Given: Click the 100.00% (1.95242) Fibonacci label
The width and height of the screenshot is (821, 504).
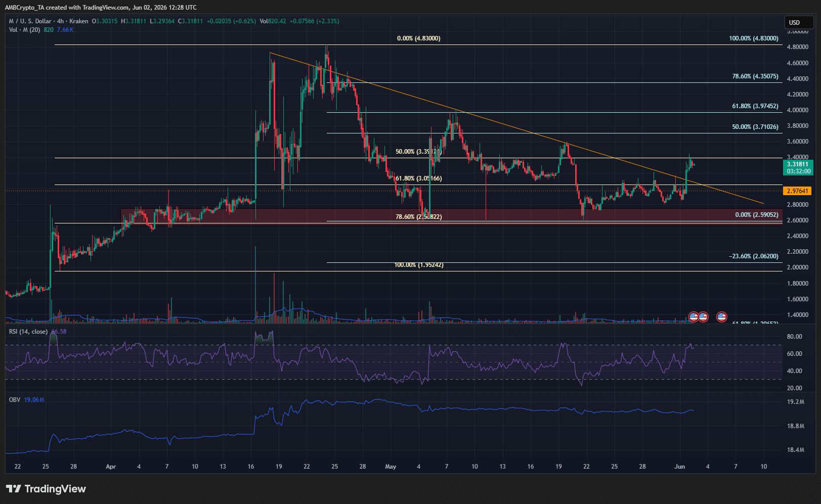Looking at the screenshot, I should (419, 265).
